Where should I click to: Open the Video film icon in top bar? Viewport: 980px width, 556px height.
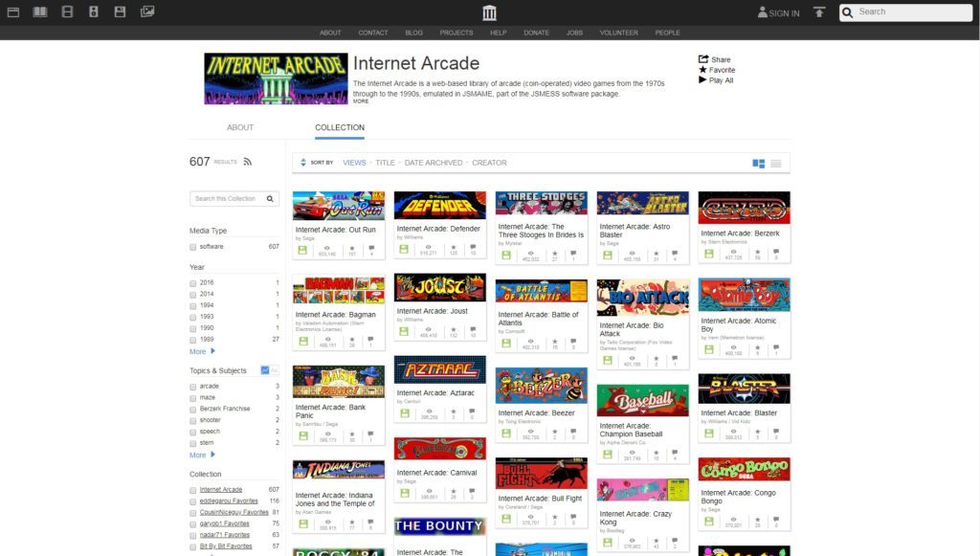[x=66, y=12]
